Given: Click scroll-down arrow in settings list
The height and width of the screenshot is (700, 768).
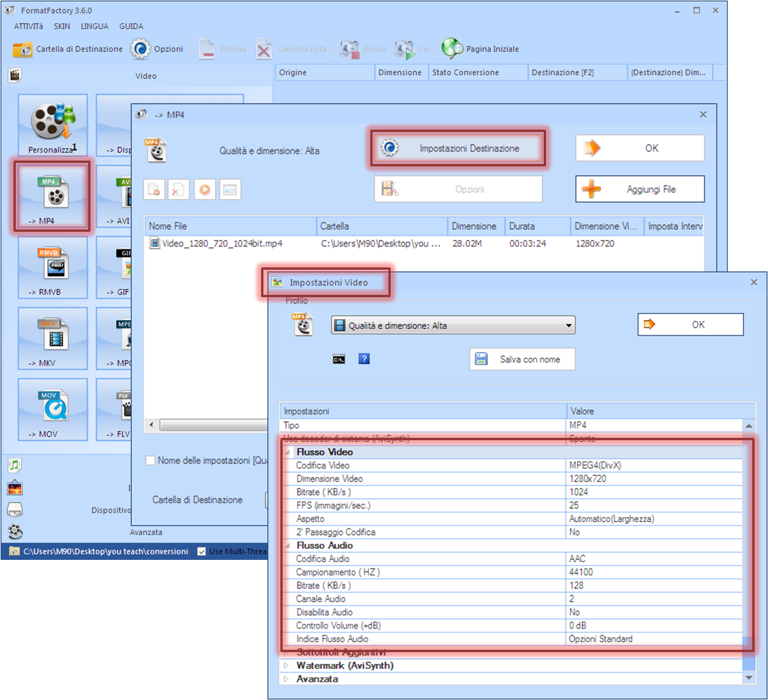Looking at the screenshot, I should pyautogui.click(x=749, y=678).
